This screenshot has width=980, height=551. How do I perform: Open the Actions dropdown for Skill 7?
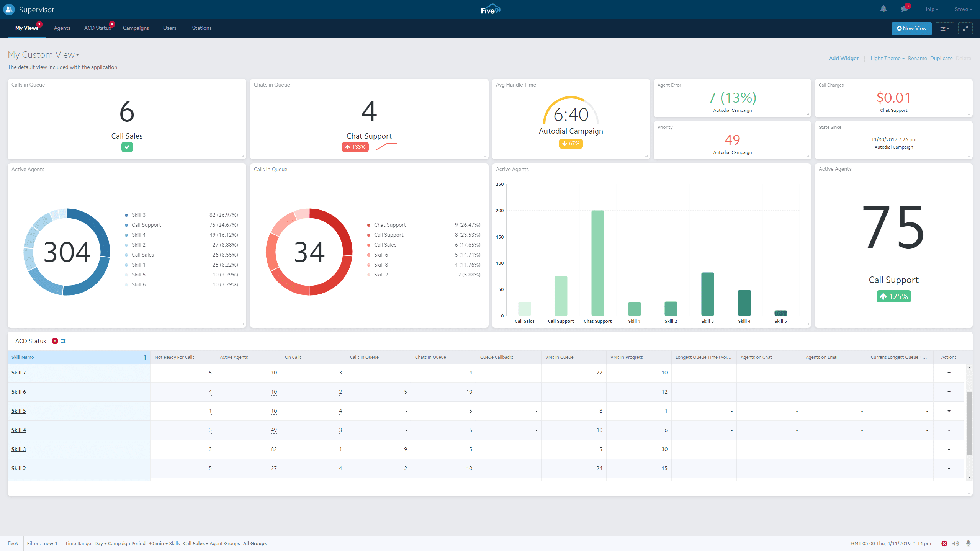coord(949,373)
